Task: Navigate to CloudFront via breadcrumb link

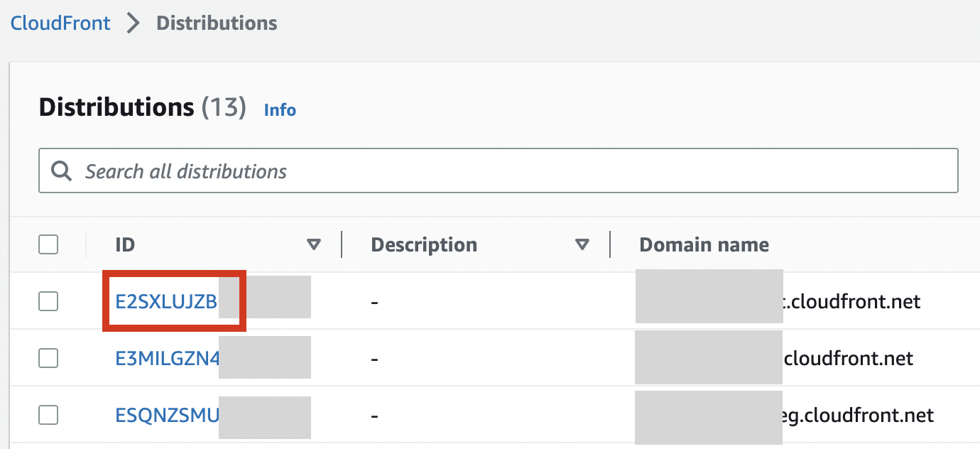Action: coord(60,22)
